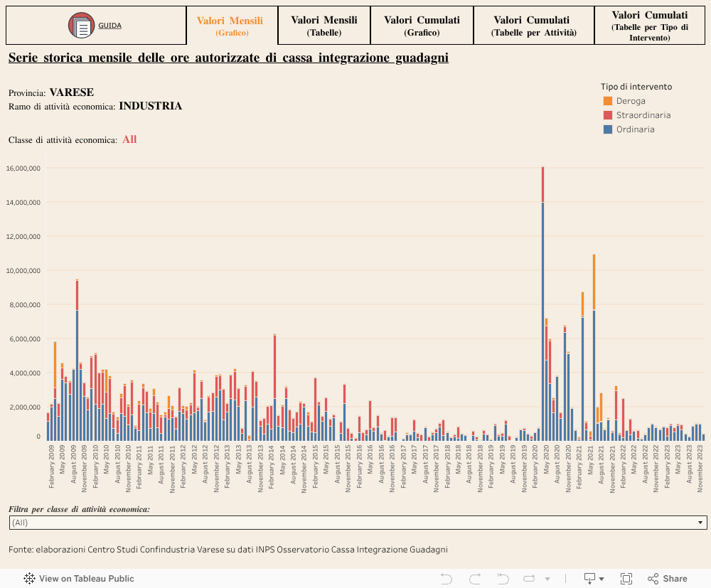
Task: Click the Tableau logo icon in footer
Action: pyautogui.click(x=30, y=578)
